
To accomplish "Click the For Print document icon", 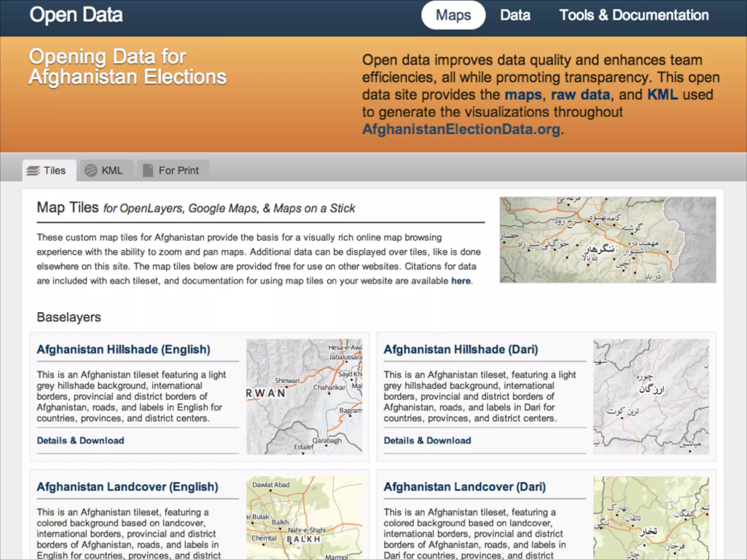I will point(148,171).
